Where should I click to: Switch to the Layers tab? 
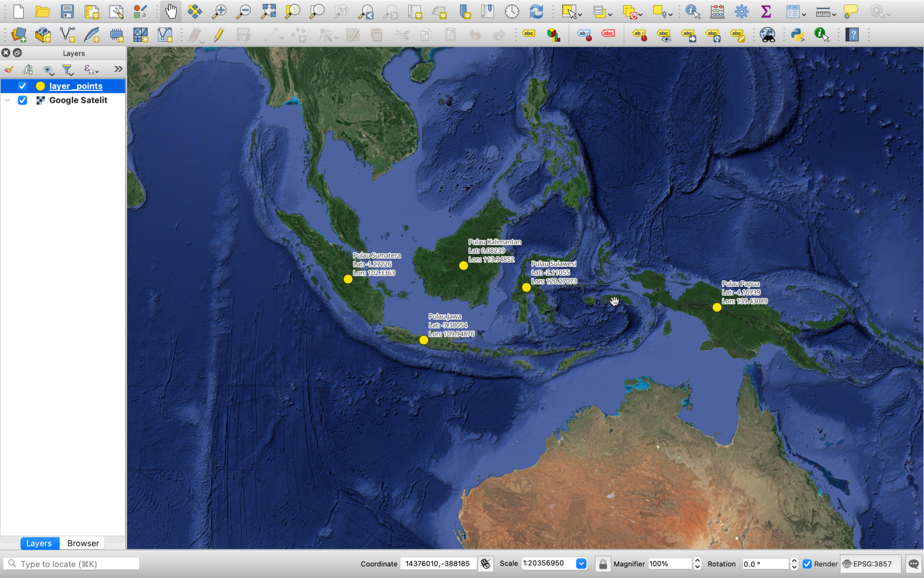point(39,543)
